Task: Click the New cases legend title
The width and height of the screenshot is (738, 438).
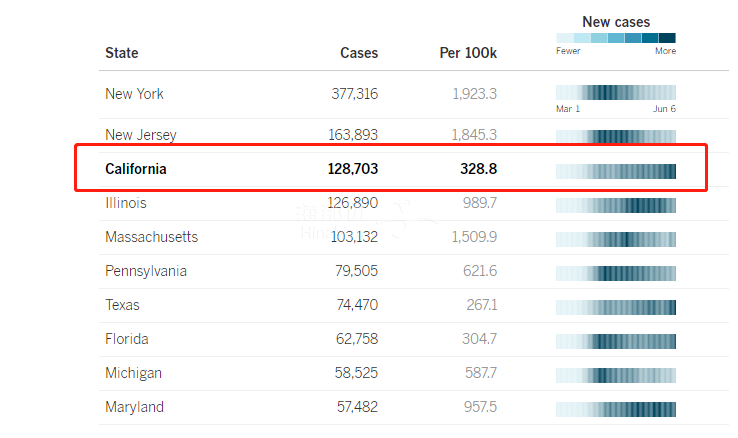Action: [x=616, y=22]
